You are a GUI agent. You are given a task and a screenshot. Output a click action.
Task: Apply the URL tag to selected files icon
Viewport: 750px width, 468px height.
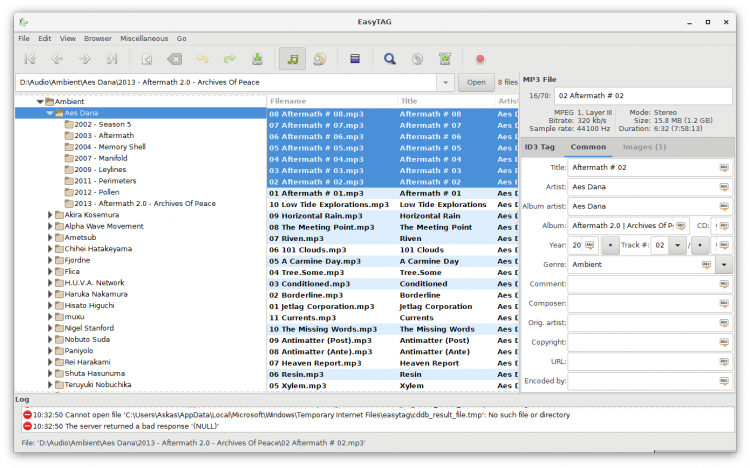tap(724, 362)
